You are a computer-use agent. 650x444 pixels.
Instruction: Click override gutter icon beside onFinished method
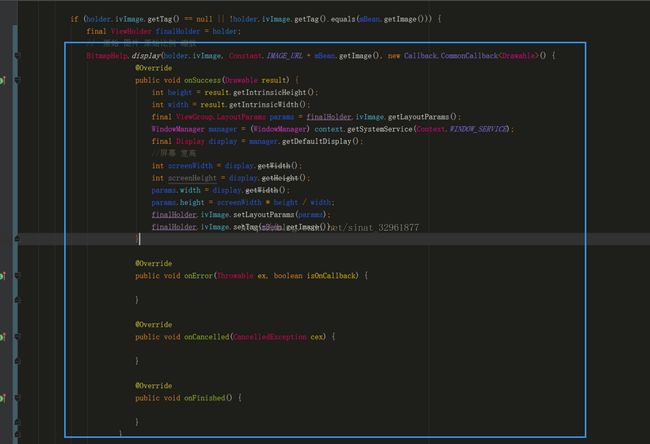pos(2,398)
